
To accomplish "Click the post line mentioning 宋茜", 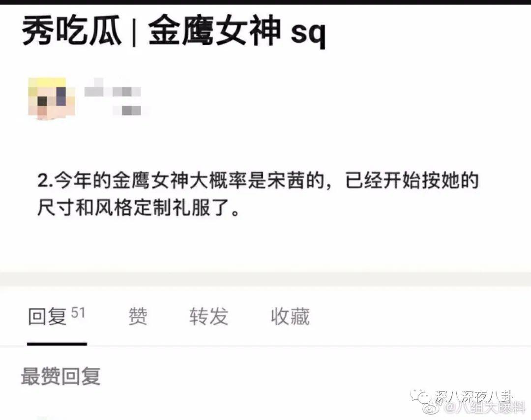I will tap(258, 181).
